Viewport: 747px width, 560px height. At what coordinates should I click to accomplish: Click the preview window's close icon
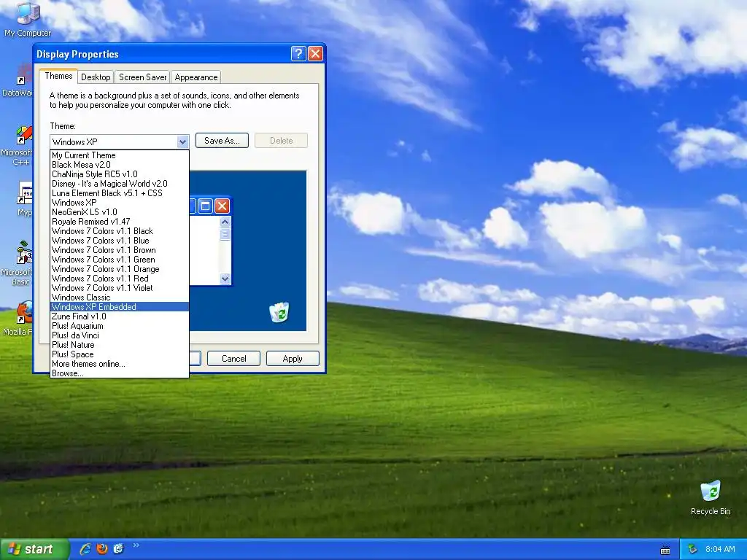pos(222,206)
